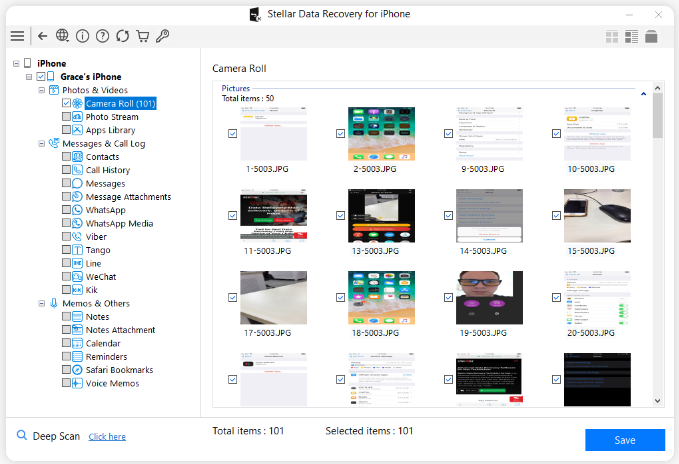Uncheck the 19-5003.JPG checkbox
The width and height of the screenshot is (679, 464).
[x=449, y=297]
